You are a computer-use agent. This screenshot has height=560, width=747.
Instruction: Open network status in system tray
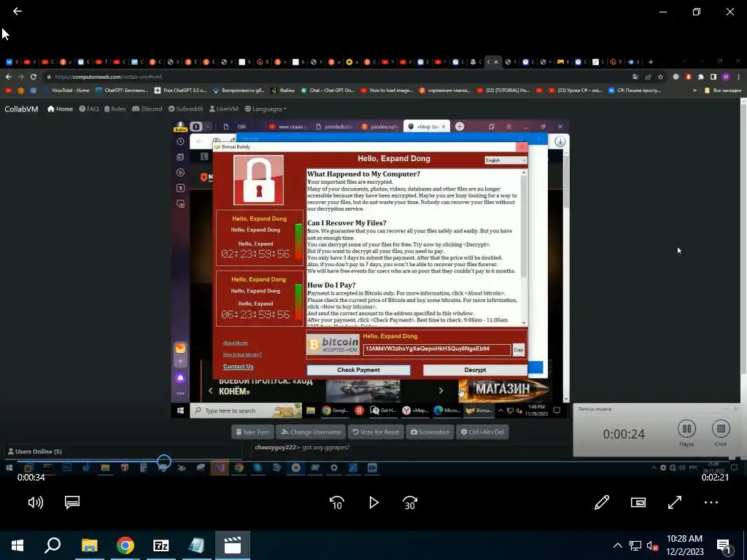[x=635, y=545]
